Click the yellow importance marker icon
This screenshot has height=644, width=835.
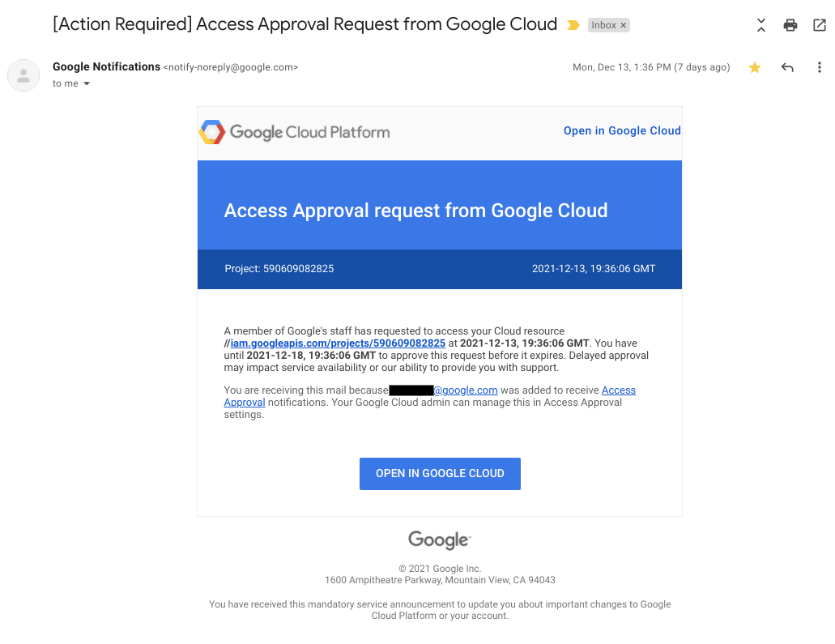[573, 25]
